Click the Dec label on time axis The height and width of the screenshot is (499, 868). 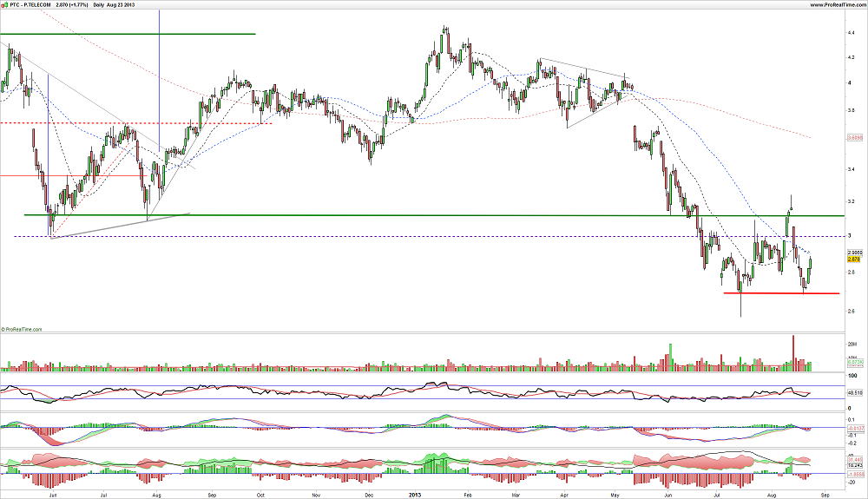click(x=368, y=494)
